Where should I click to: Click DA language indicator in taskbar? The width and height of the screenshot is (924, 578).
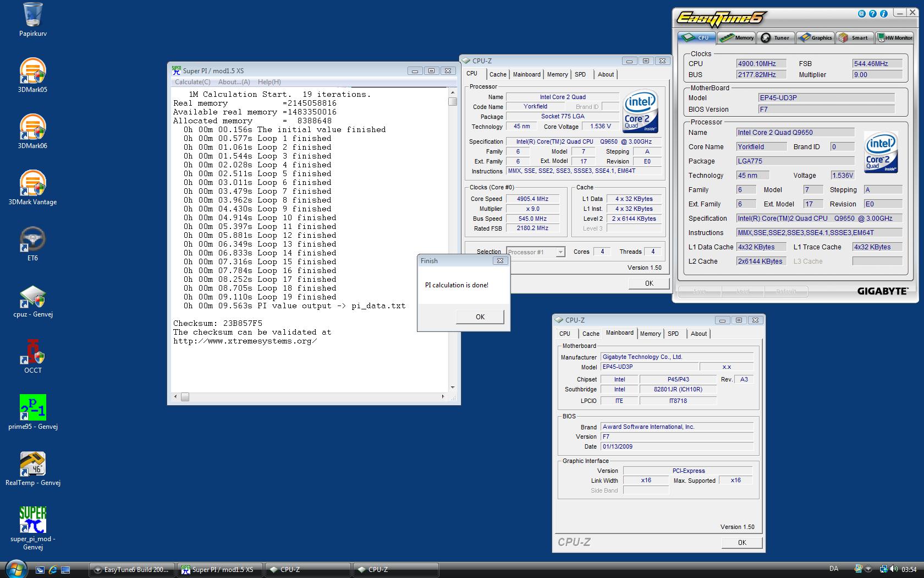pos(833,569)
